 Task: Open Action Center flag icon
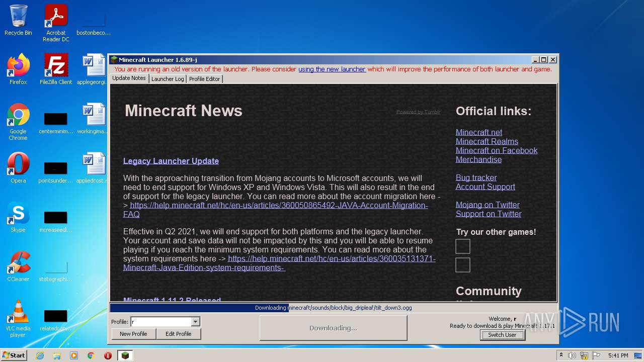pos(596,355)
